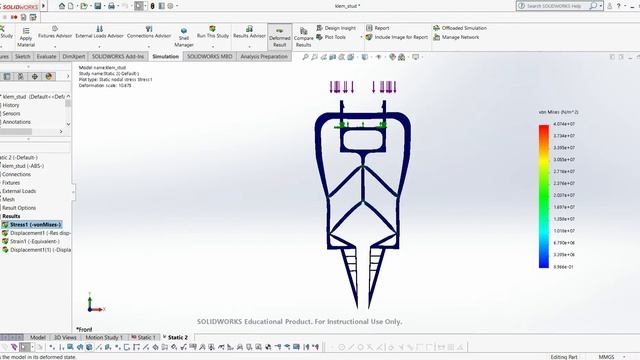Open the Connections Advisor
This screenshot has height=360, width=640.
click(x=149, y=32)
